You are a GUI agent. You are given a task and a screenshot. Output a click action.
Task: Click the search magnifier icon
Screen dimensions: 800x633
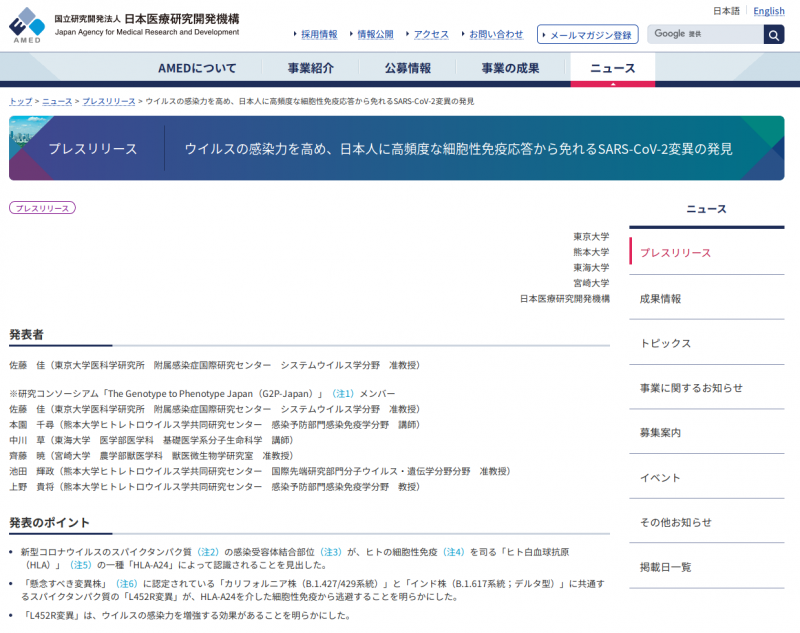[773, 33]
